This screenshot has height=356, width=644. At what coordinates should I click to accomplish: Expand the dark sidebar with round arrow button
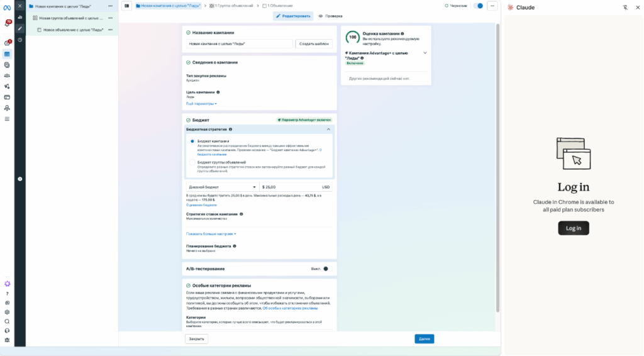click(19, 179)
